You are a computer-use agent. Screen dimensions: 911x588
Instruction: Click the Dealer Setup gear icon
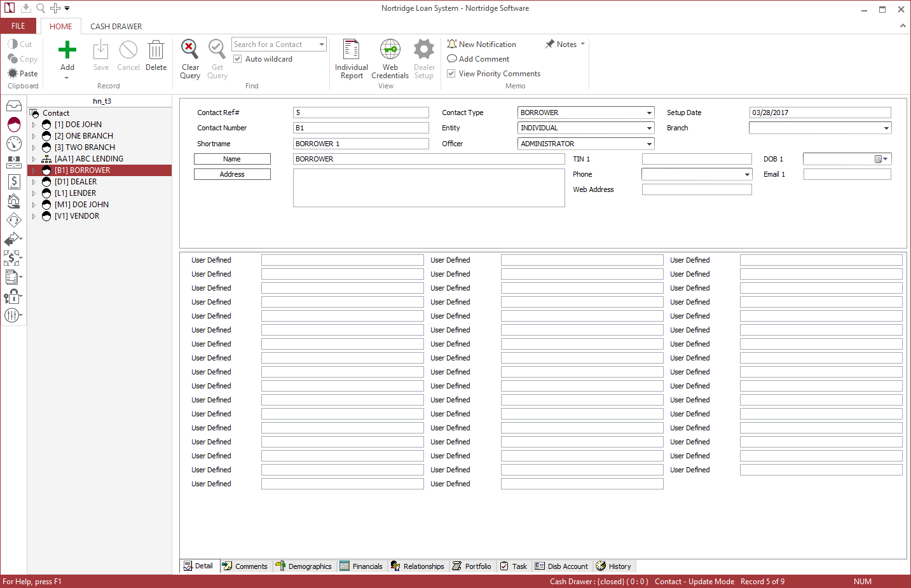[x=424, y=49]
